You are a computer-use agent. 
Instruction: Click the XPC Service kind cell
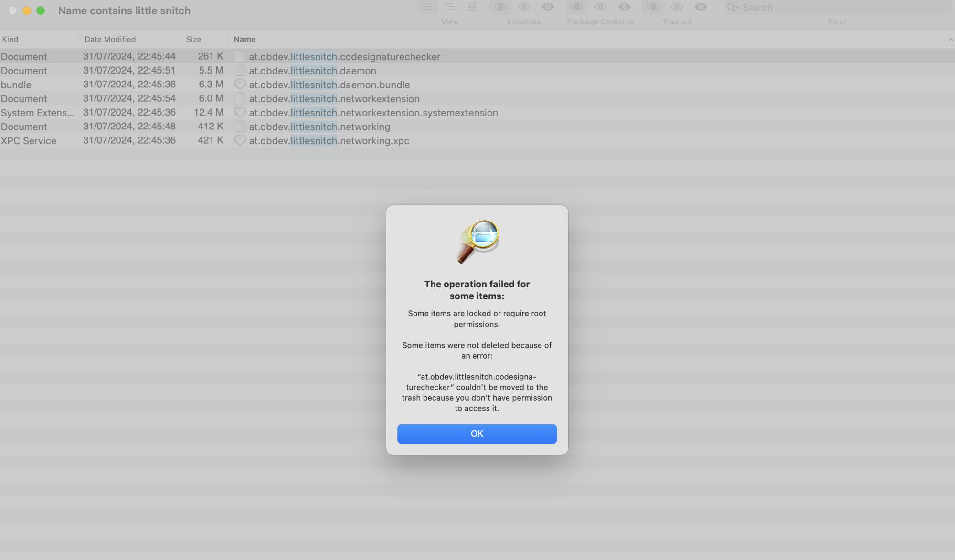[x=29, y=141]
